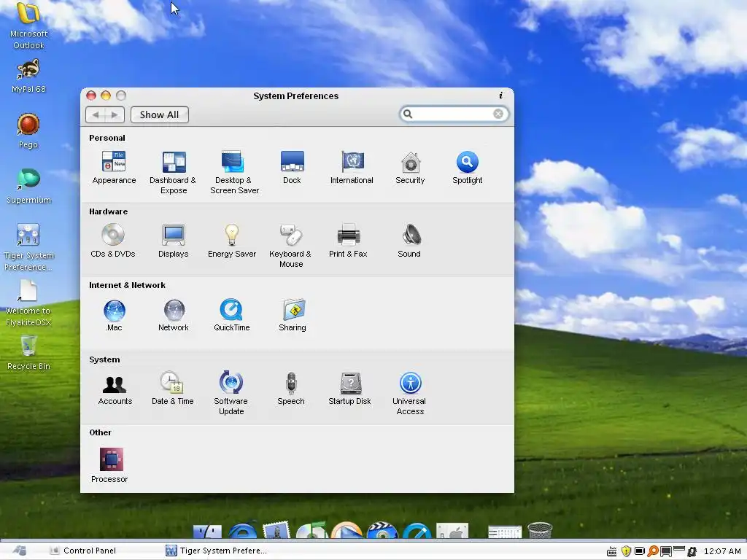Click into the System Preferences search field
747x560 pixels.
454,114
